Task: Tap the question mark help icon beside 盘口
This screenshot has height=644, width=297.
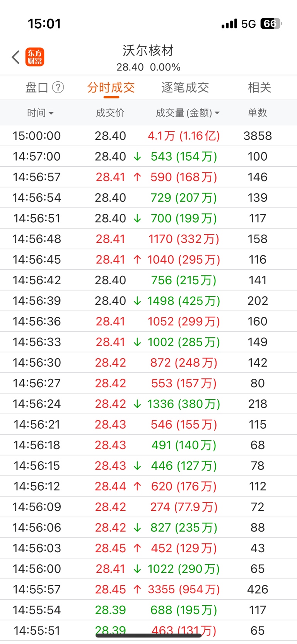Action: pyautogui.click(x=58, y=88)
